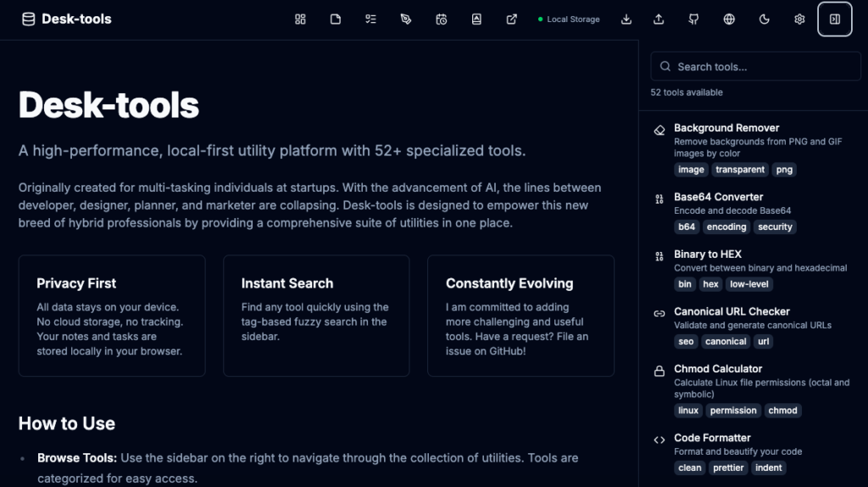868x487 pixels.
Task: Select the 'security' tag
Action: pyautogui.click(x=775, y=227)
